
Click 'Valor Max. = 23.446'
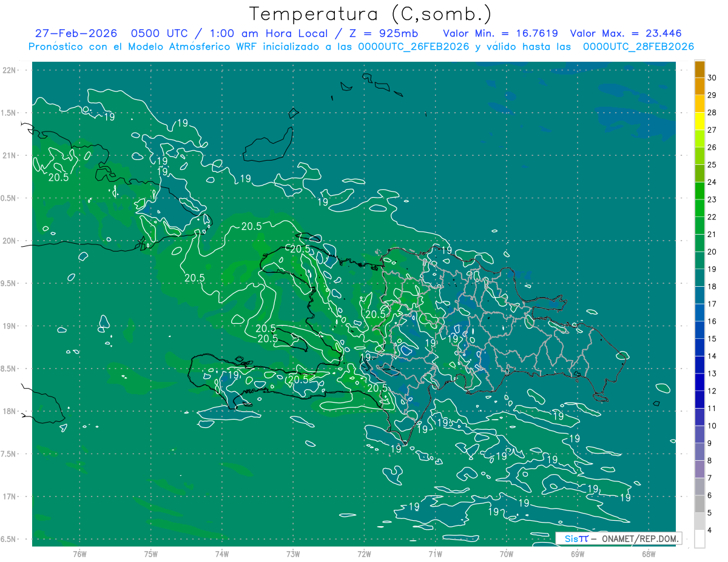tap(626, 33)
